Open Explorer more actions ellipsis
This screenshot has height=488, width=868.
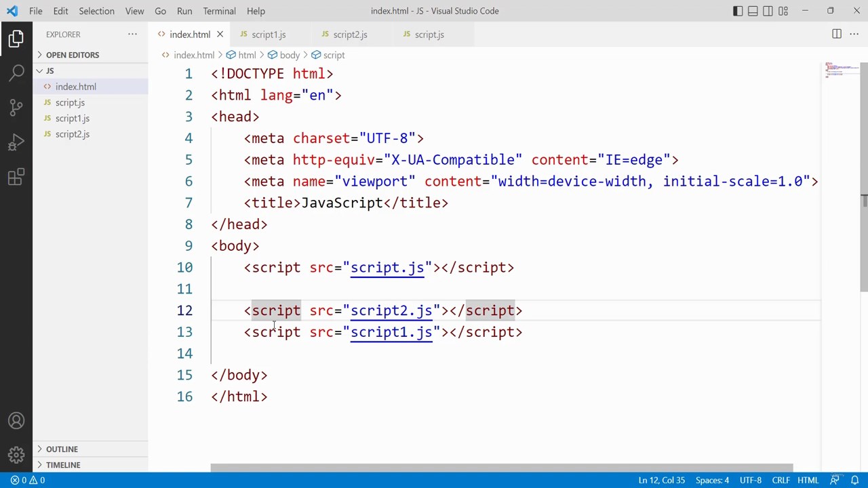[132, 34]
